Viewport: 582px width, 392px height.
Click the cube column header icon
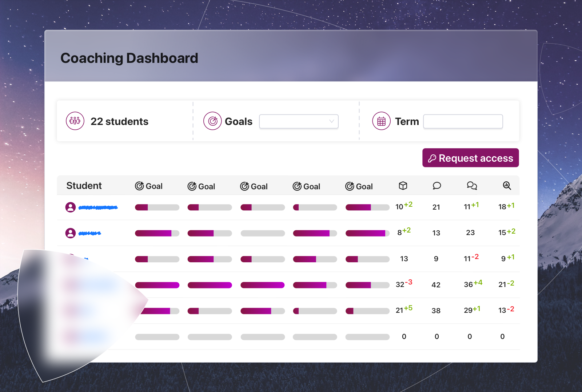pos(403,186)
